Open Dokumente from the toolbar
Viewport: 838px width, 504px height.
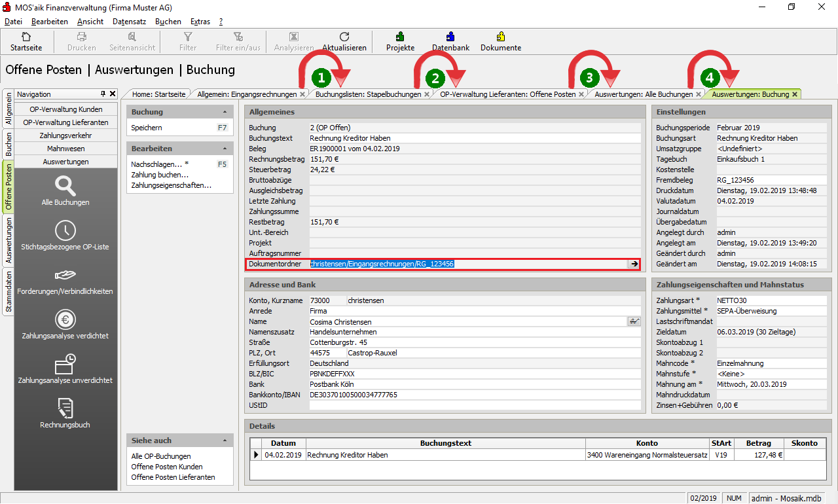click(x=501, y=37)
